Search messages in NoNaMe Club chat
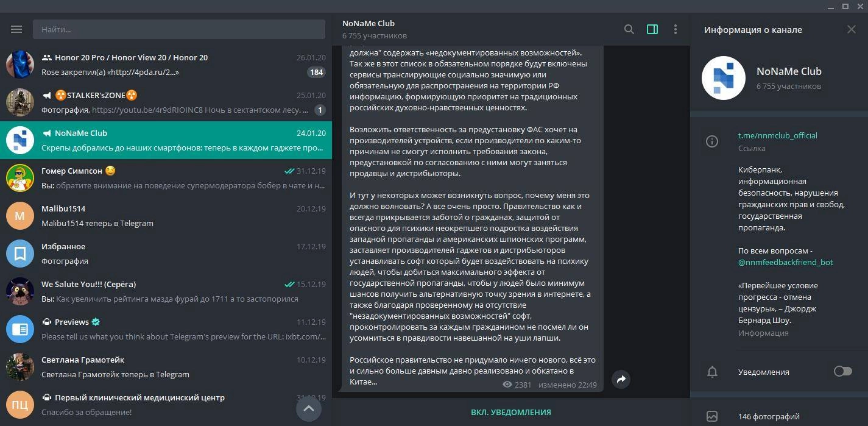The height and width of the screenshot is (426, 868). pyautogui.click(x=629, y=29)
